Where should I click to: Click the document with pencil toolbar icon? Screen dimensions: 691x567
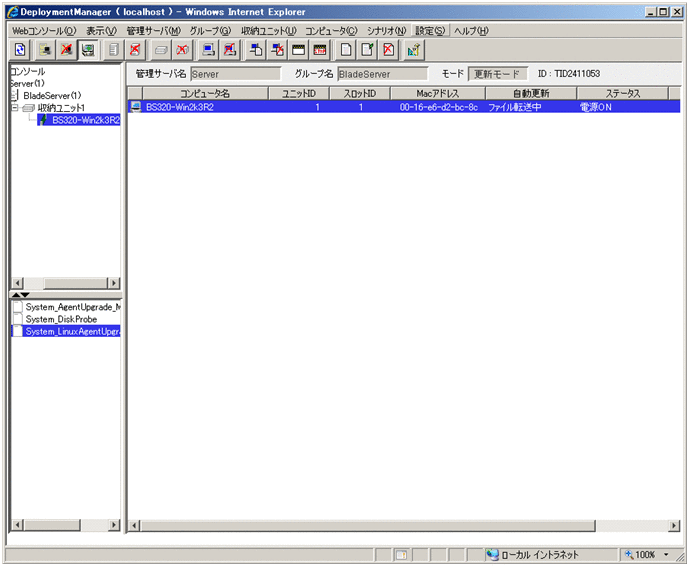click(x=367, y=49)
